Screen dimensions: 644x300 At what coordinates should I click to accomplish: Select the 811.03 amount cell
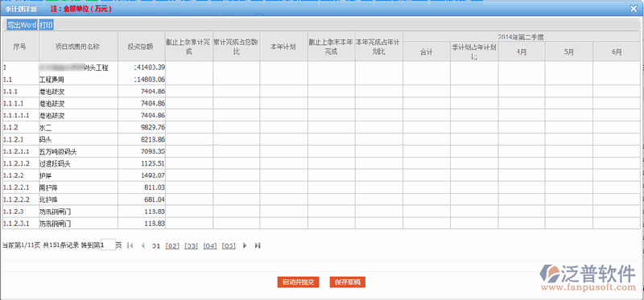click(x=142, y=187)
